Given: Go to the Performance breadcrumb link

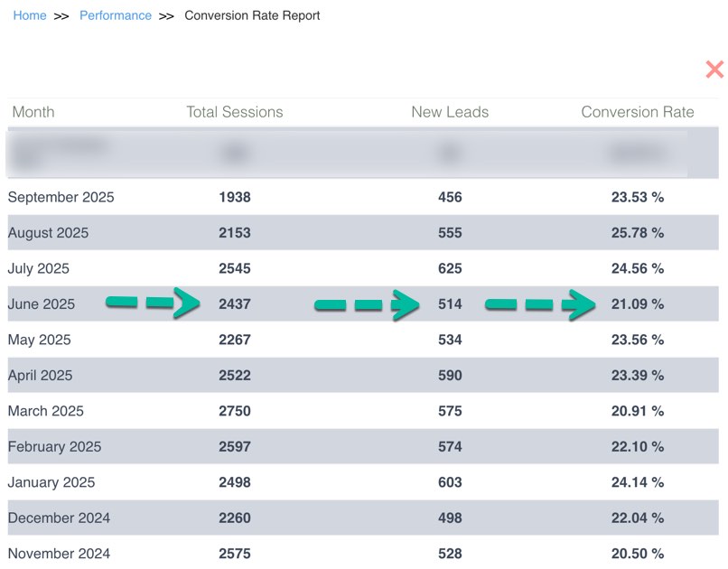Looking at the screenshot, I should (116, 15).
